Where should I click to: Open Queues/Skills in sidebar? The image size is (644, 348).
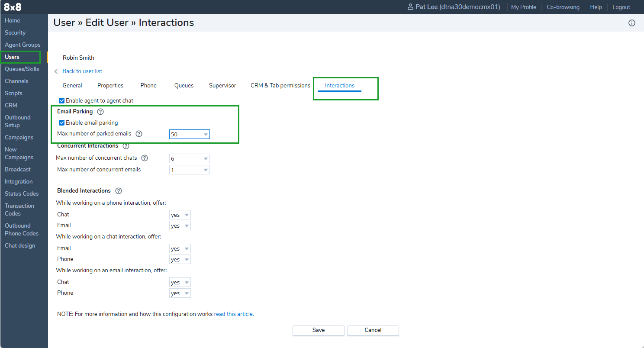22,69
